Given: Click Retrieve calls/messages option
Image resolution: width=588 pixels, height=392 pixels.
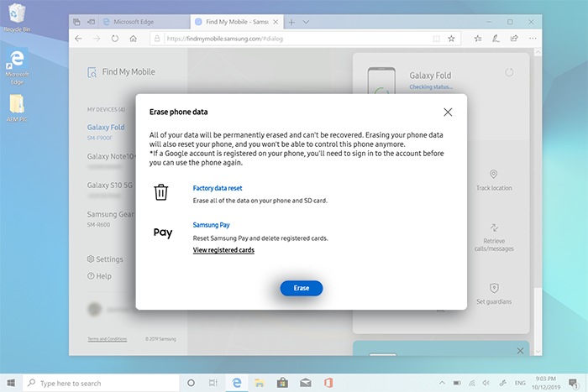Looking at the screenshot, I should [x=494, y=238].
